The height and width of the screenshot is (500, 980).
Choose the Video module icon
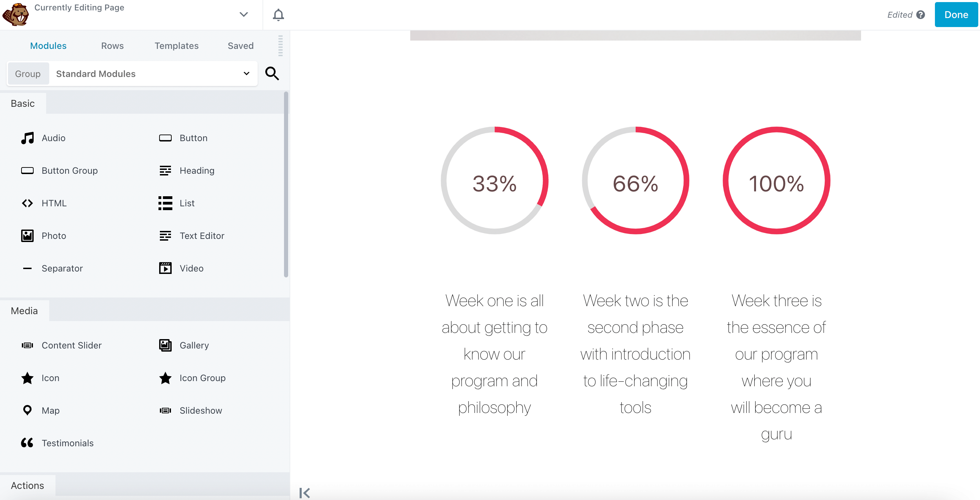(165, 268)
